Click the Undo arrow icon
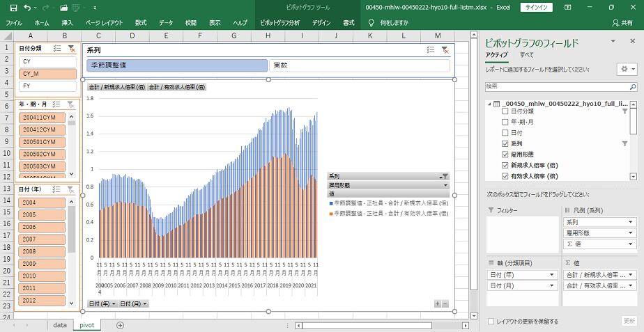This screenshot has width=644, height=332. tap(28, 7)
